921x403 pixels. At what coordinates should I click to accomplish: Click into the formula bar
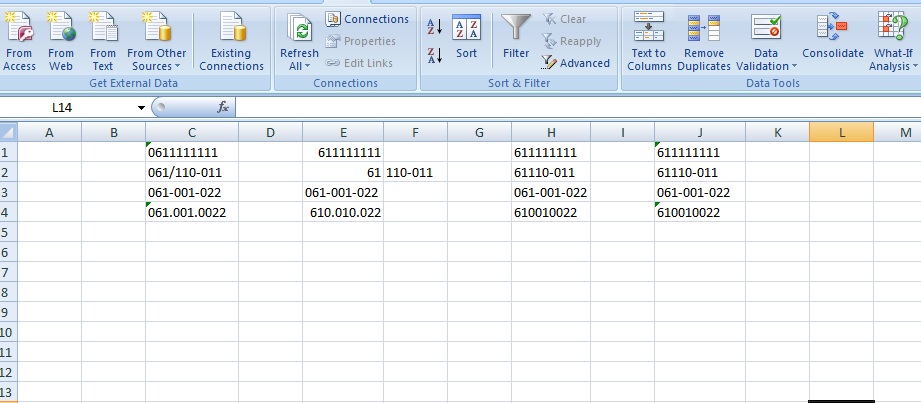[578, 108]
